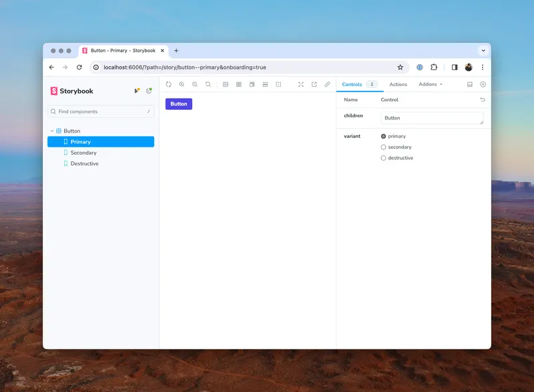Copy the story link icon
The image size is (534, 392).
click(x=327, y=85)
